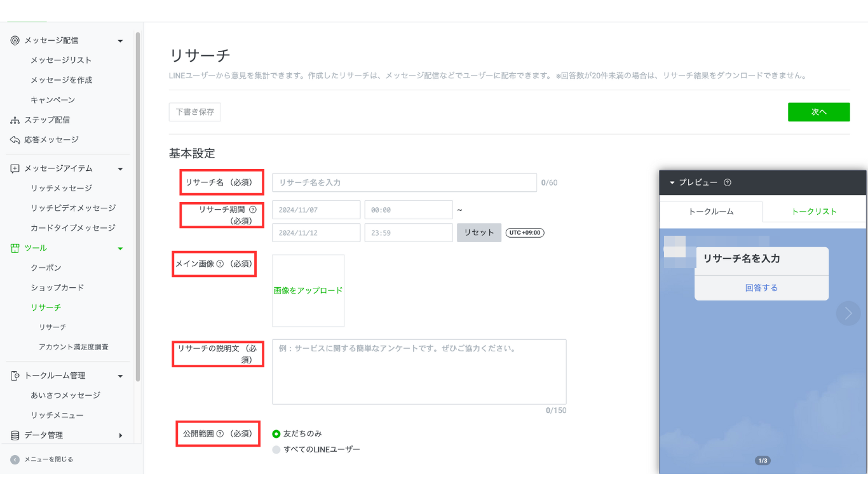Click the message items plus icon
This screenshot has width=868, height=488.
(15, 169)
